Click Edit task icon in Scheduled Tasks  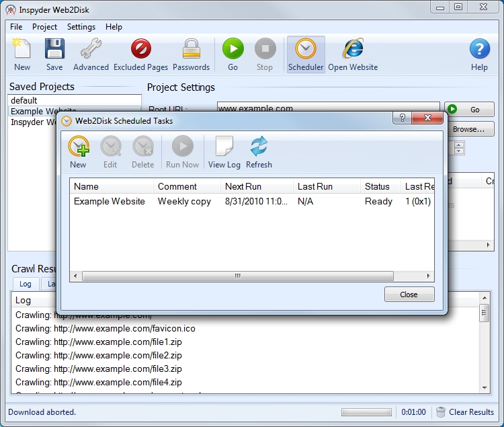tap(110, 152)
